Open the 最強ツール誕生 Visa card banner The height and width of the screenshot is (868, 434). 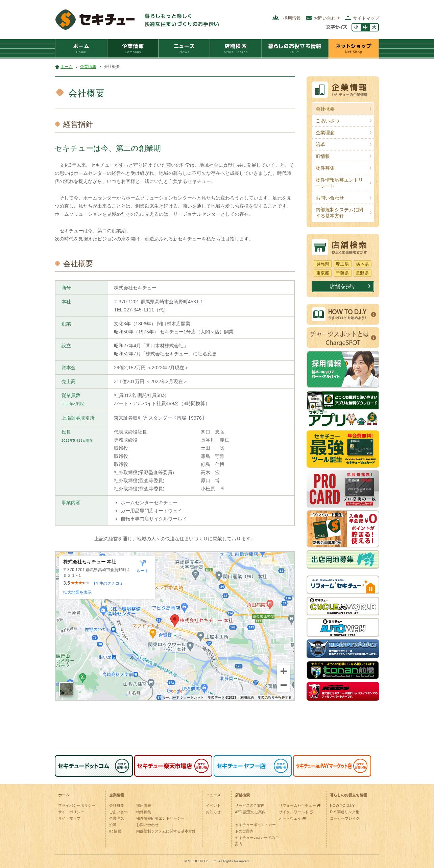click(343, 449)
